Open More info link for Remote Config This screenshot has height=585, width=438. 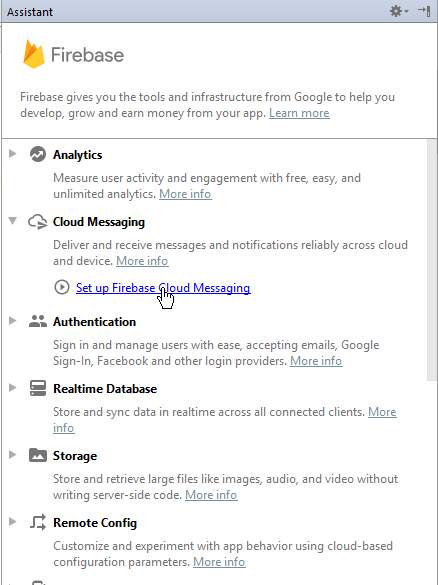click(x=219, y=562)
